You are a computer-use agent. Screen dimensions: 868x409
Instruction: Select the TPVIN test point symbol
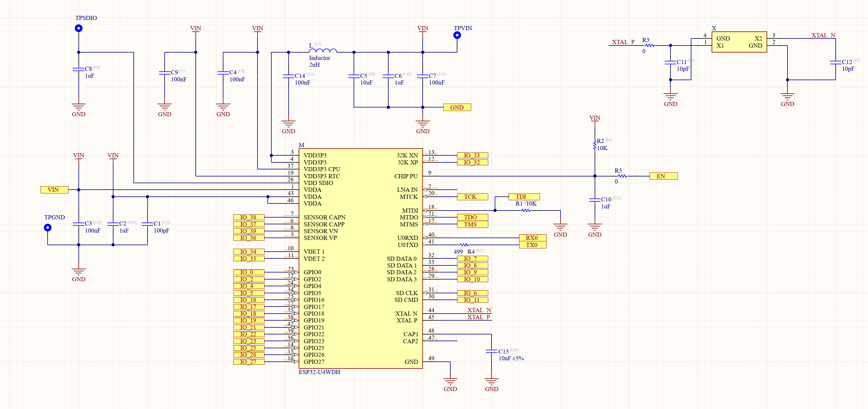tap(457, 35)
